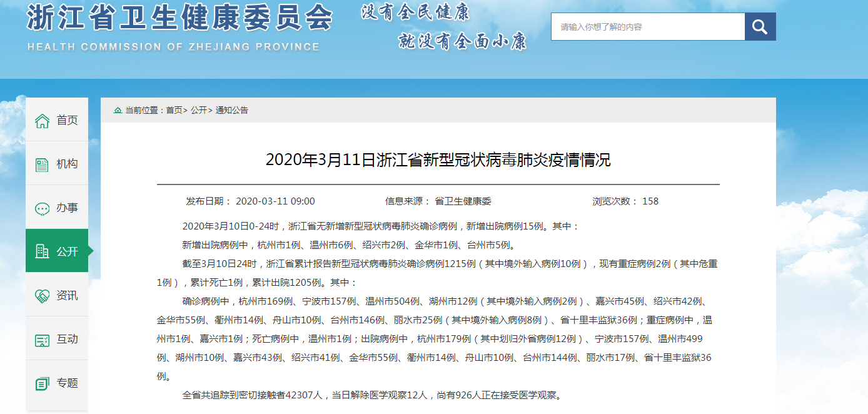Open the 专题 sidebar menu label

pyautogui.click(x=68, y=383)
